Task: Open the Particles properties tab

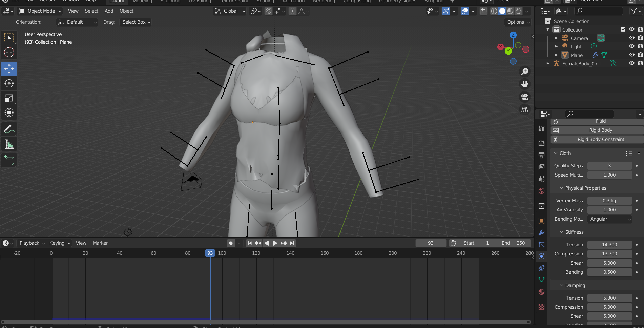Action: (x=541, y=244)
